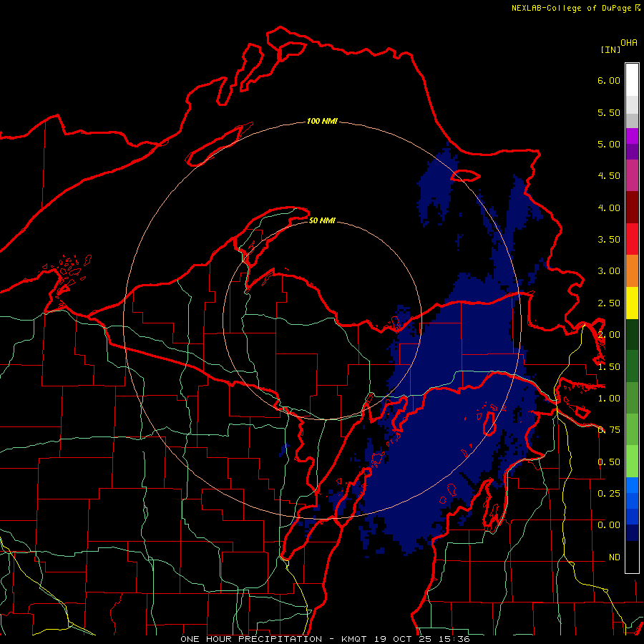Select the orange swatch in the color scale
The width and height of the screenshot is (644, 644).
click(x=632, y=271)
